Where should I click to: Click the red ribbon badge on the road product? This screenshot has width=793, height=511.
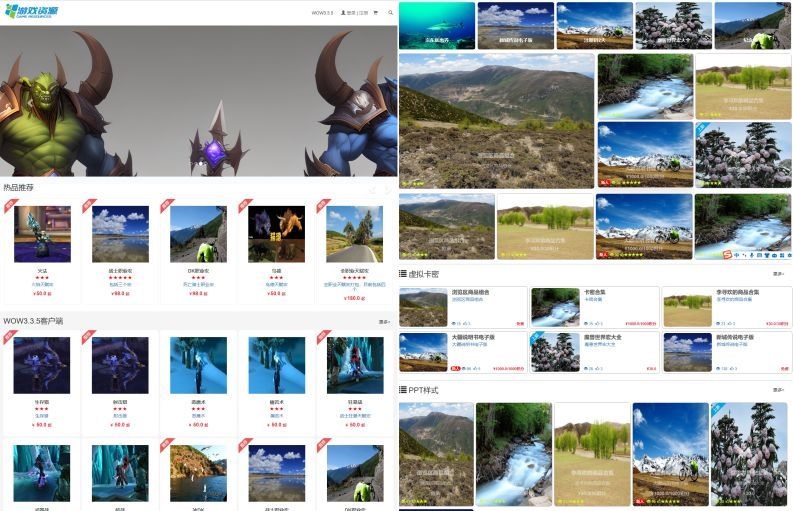click(x=323, y=205)
